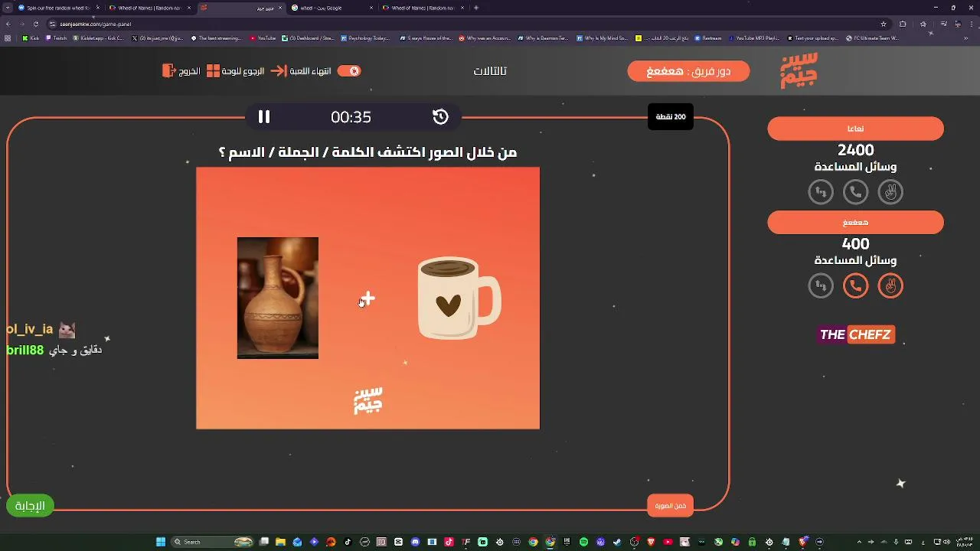Click the 200 نقطة points badge
This screenshot has height=551, width=980.
(x=670, y=116)
